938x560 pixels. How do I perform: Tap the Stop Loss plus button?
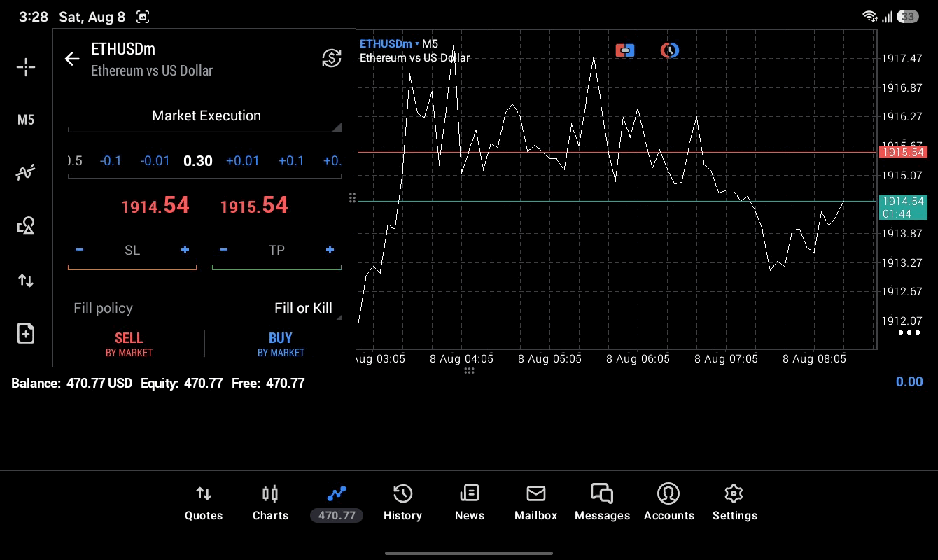[x=185, y=250]
